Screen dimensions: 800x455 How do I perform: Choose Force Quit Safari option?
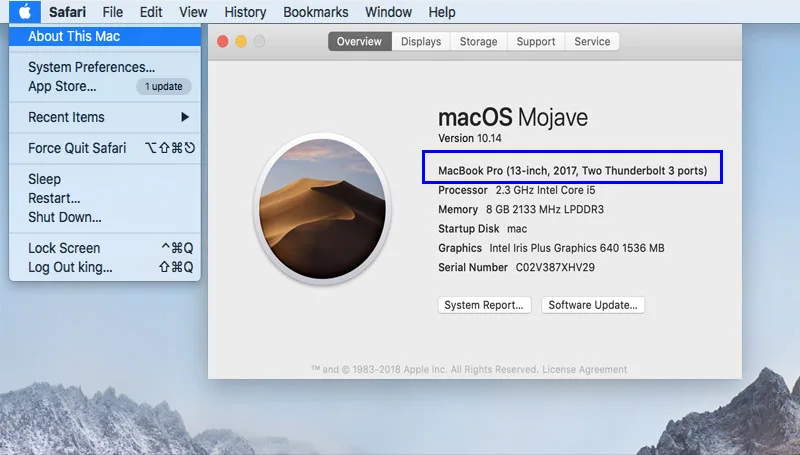77,148
